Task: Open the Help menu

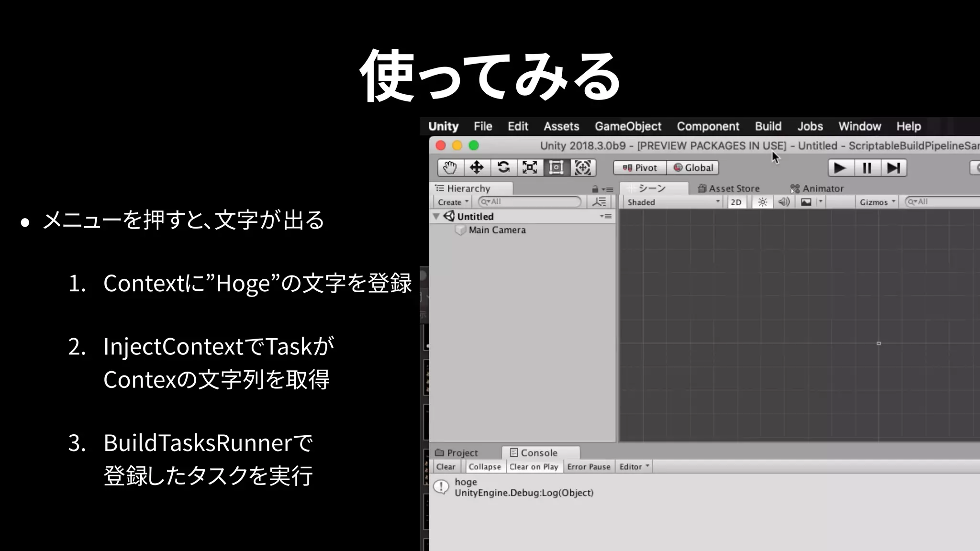Action: [908, 127]
